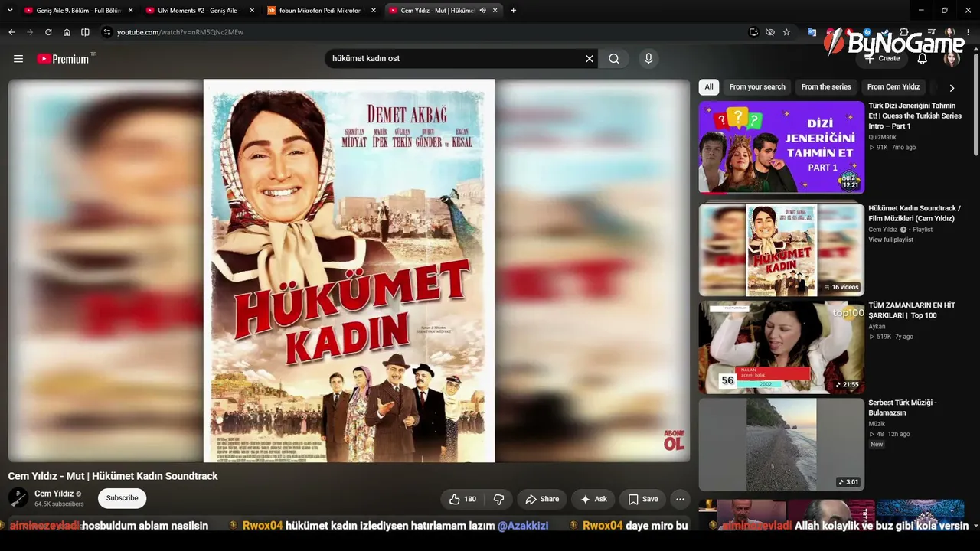The image size is (980, 551).
Task: Close the Cem Yıldız - Mut tab
Action: tap(495, 10)
